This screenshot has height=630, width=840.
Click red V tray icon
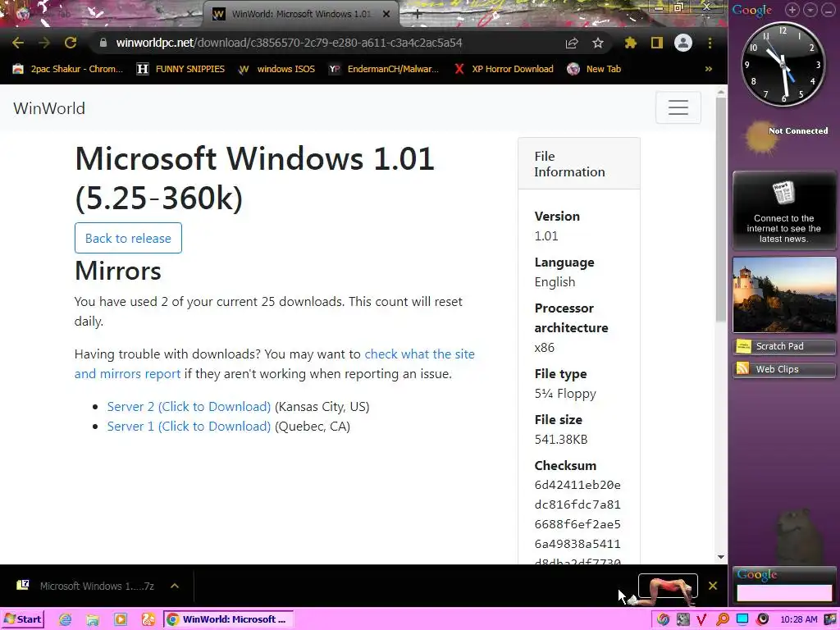click(x=702, y=619)
